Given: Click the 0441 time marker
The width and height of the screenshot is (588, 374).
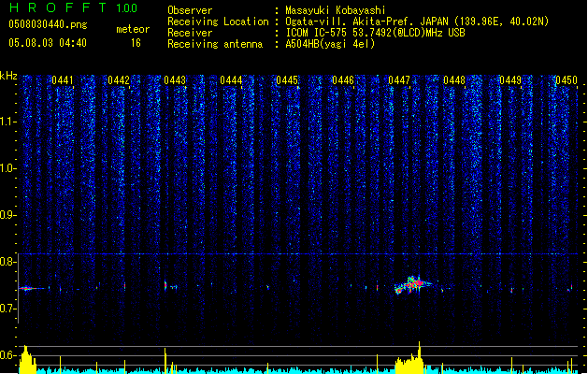Looking at the screenshot, I should click(x=63, y=80).
